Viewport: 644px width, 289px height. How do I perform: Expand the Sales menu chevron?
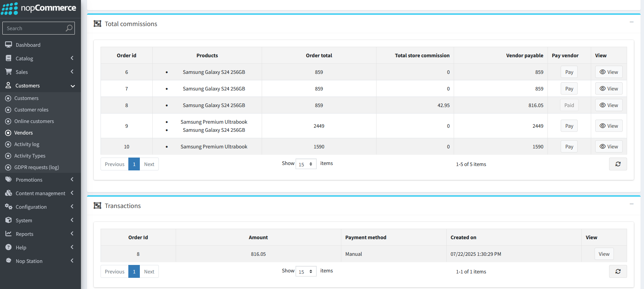72,71
